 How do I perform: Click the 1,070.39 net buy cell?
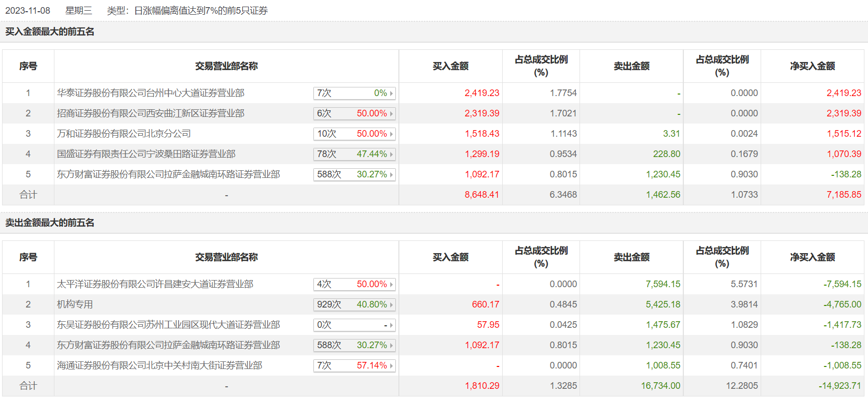[844, 154]
